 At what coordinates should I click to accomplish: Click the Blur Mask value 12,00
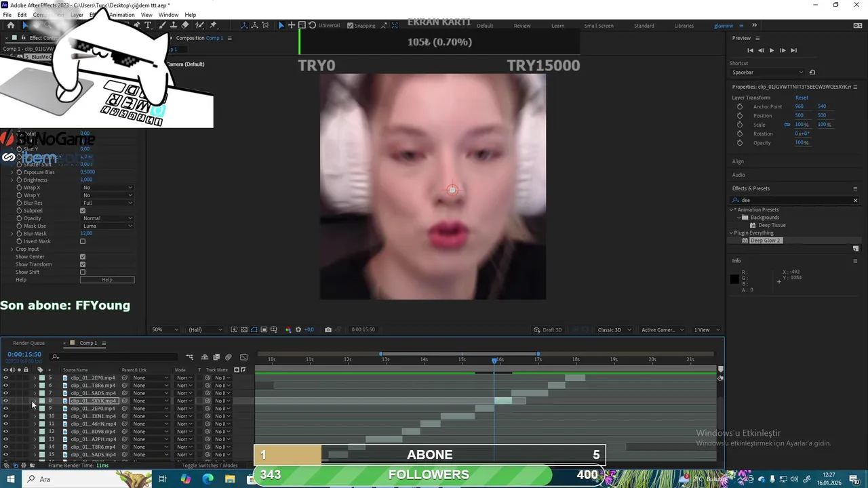[86, 234]
